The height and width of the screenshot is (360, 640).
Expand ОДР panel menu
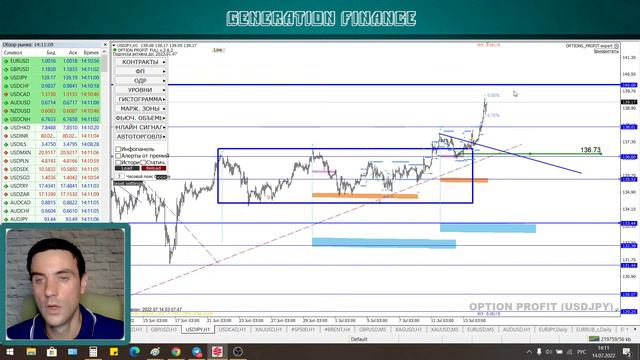tap(141, 80)
